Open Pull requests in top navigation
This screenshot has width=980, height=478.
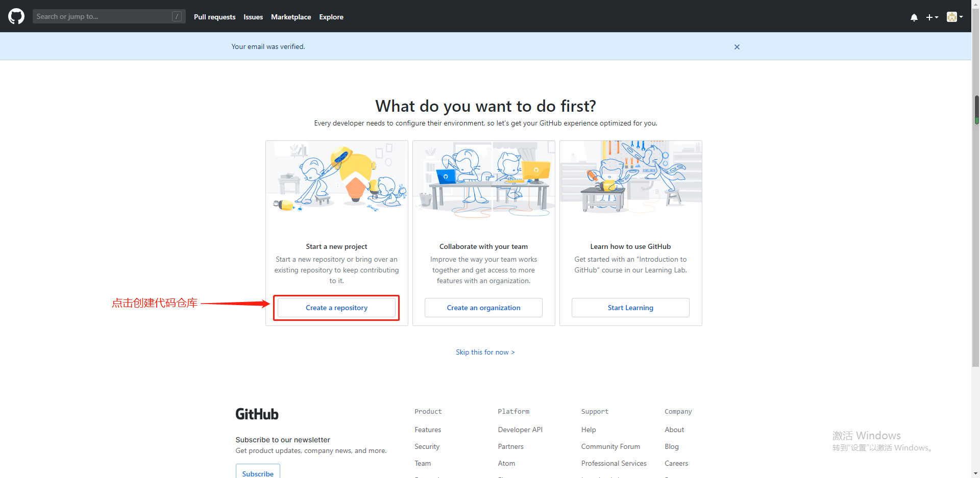pyautogui.click(x=214, y=17)
